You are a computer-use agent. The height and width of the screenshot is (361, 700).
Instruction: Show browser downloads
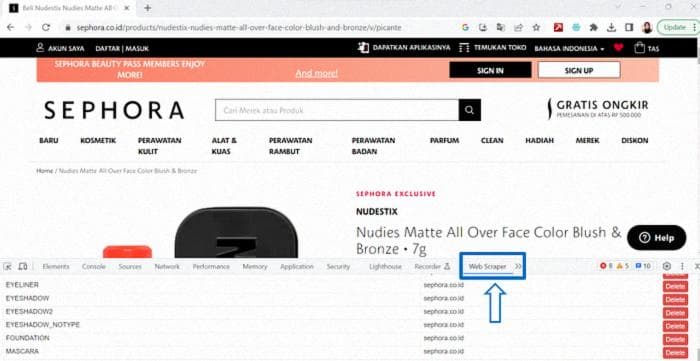click(611, 28)
